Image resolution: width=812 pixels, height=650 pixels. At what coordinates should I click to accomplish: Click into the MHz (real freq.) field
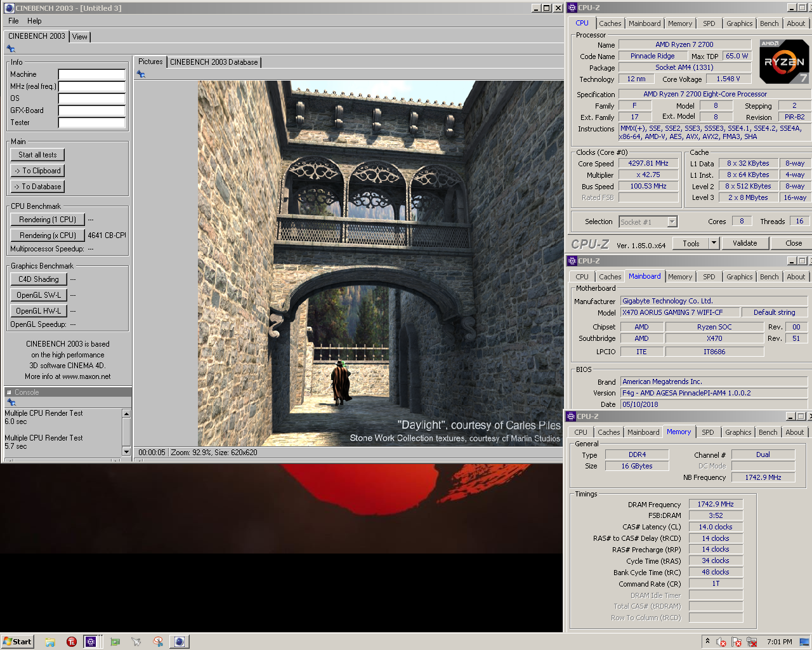click(x=91, y=86)
